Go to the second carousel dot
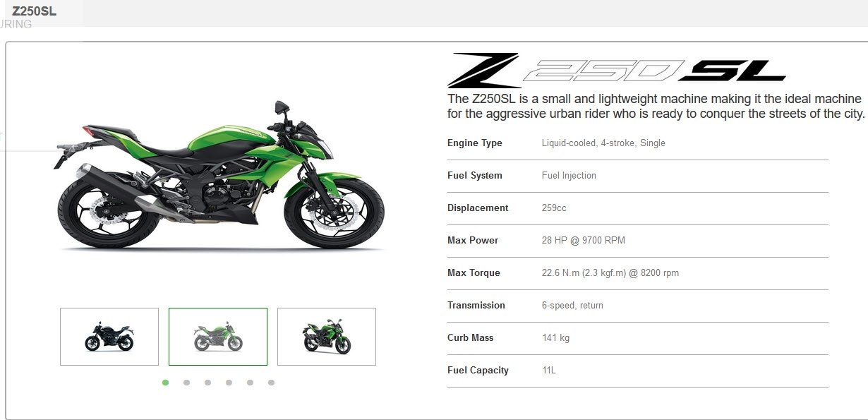The image size is (868, 420). click(x=187, y=383)
